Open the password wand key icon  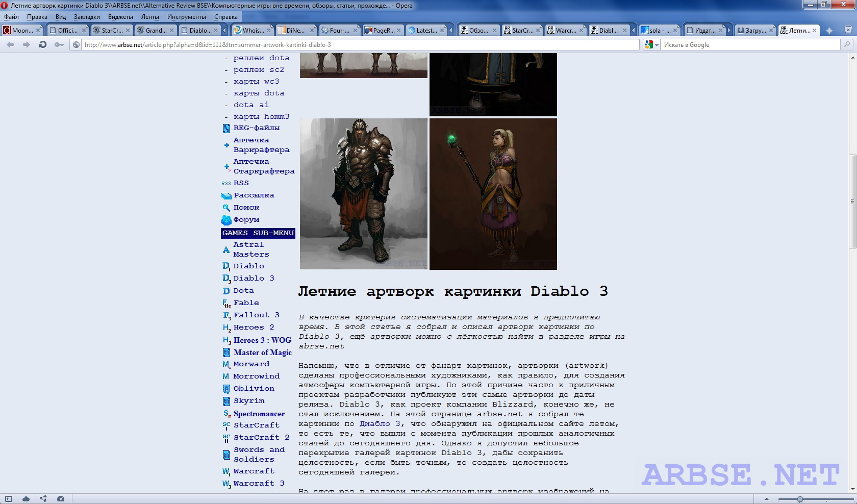[59, 45]
